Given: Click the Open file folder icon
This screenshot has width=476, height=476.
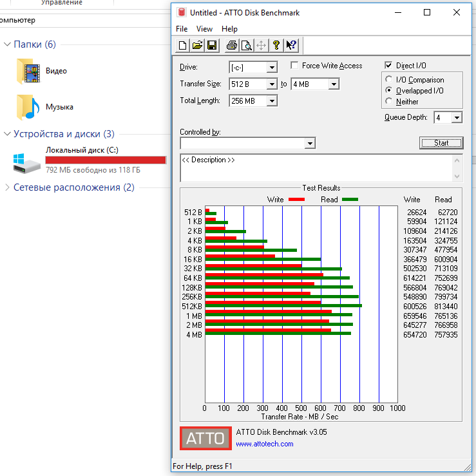Looking at the screenshot, I should pyautogui.click(x=197, y=45).
